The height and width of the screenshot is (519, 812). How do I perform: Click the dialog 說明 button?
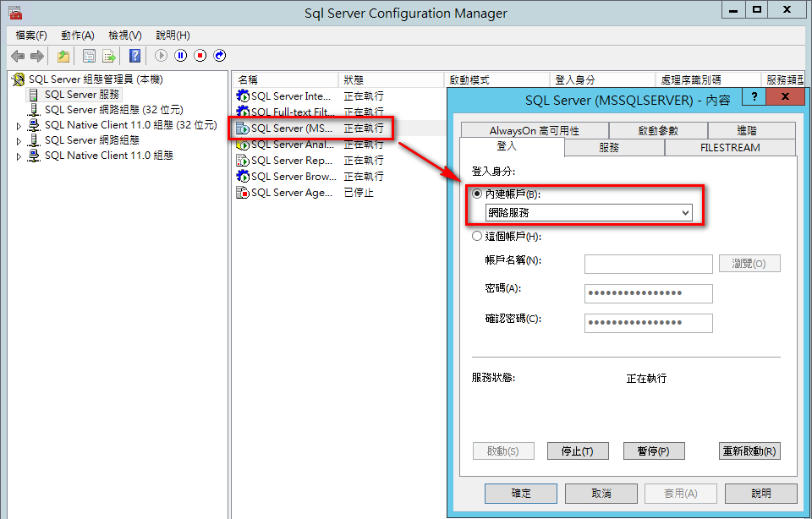tap(760, 493)
